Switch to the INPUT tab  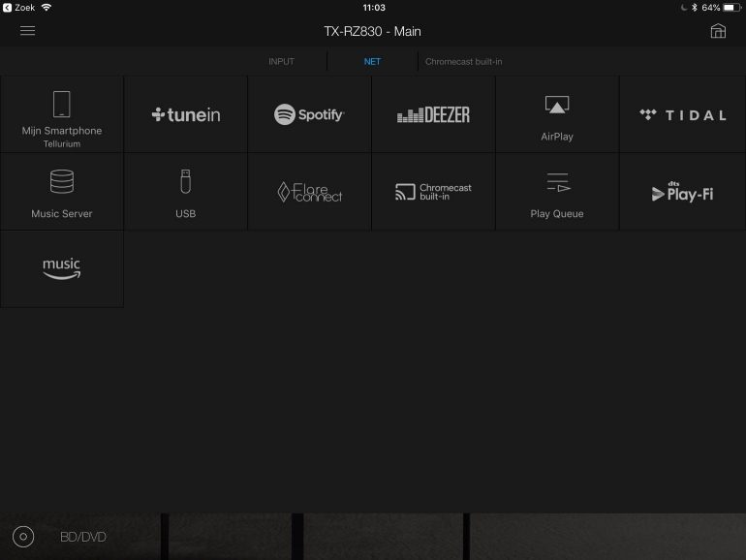click(x=281, y=62)
